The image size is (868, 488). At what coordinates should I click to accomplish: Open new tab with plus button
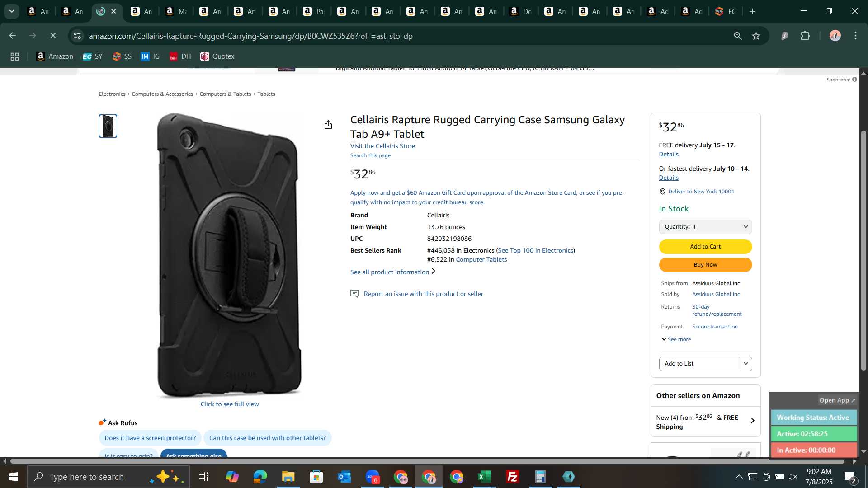pos(752,11)
